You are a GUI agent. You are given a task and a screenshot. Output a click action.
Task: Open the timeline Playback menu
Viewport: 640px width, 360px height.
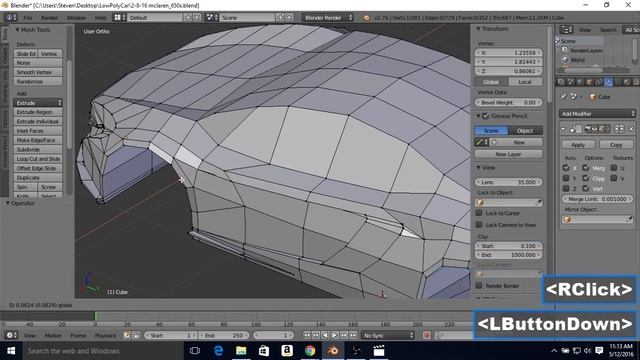point(105,336)
